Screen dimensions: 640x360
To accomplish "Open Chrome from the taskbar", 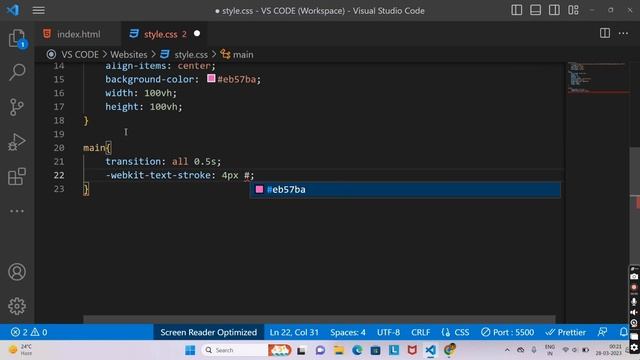I will (449, 350).
